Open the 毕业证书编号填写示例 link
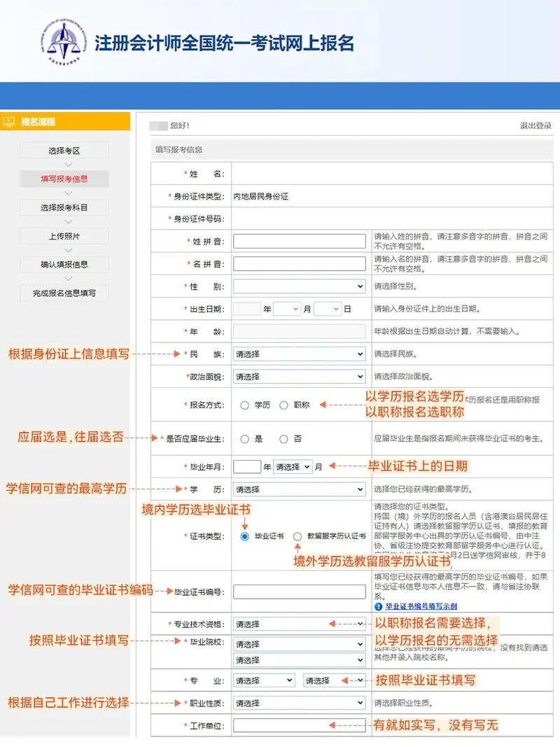This screenshot has height=747, width=560. click(x=421, y=606)
